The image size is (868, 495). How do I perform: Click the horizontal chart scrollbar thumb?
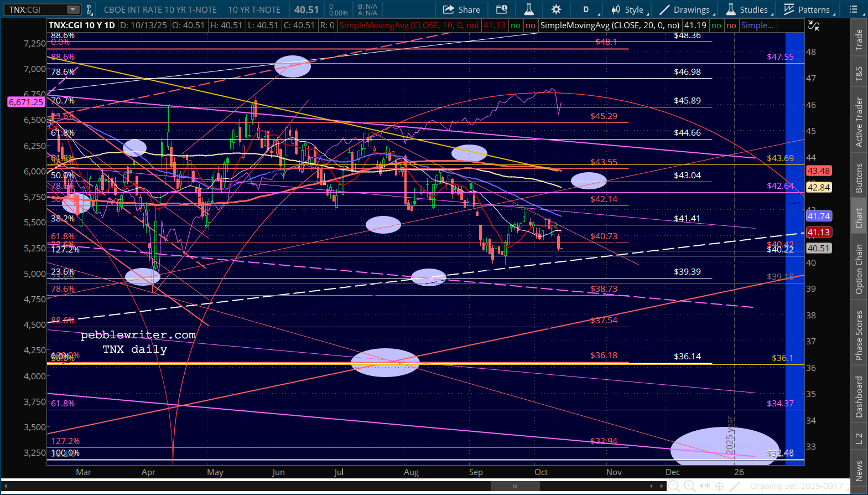tap(514, 486)
